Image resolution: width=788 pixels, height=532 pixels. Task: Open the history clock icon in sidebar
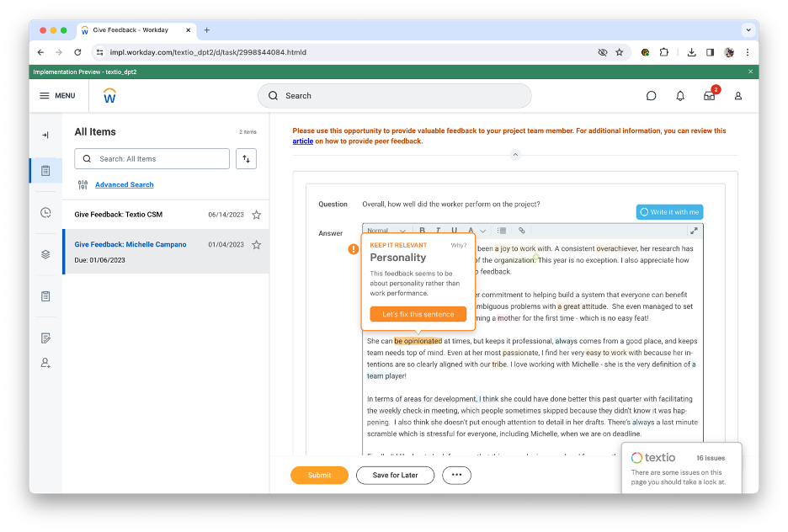[45, 212]
